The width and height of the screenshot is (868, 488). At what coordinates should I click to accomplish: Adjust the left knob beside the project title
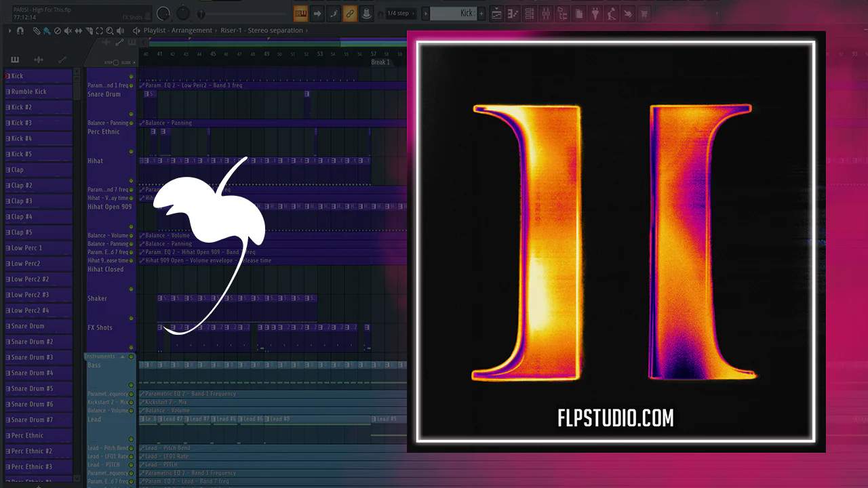[163, 13]
